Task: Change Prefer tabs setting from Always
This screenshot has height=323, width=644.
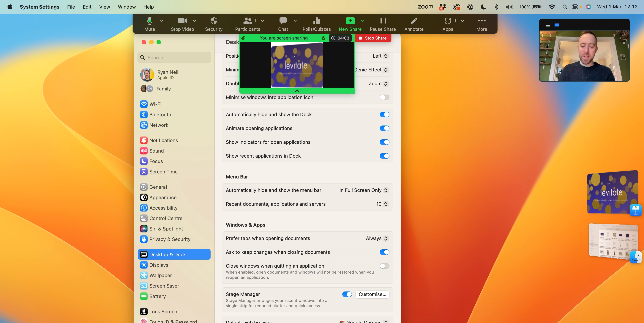Action: point(376,239)
